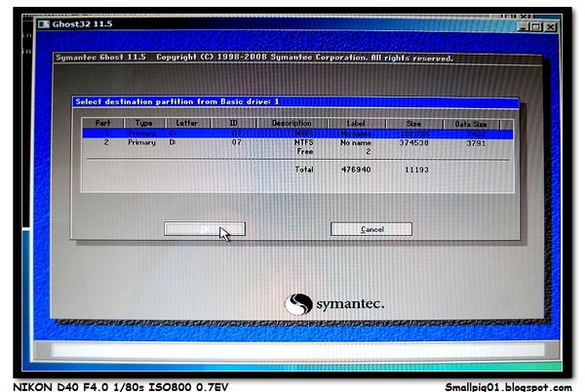This screenshot has height=392, width=585.
Task: Click the ID column header
Action: 234,123
